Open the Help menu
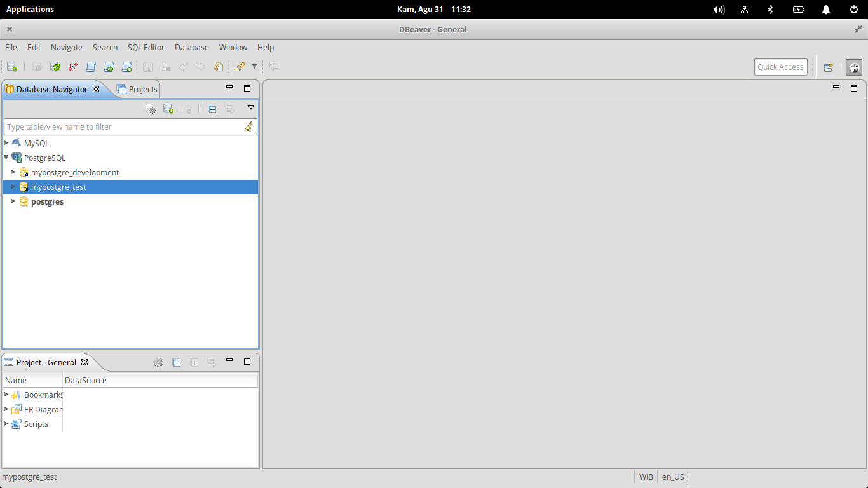Image resolution: width=868 pixels, height=488 pixels. pos(266,47)
